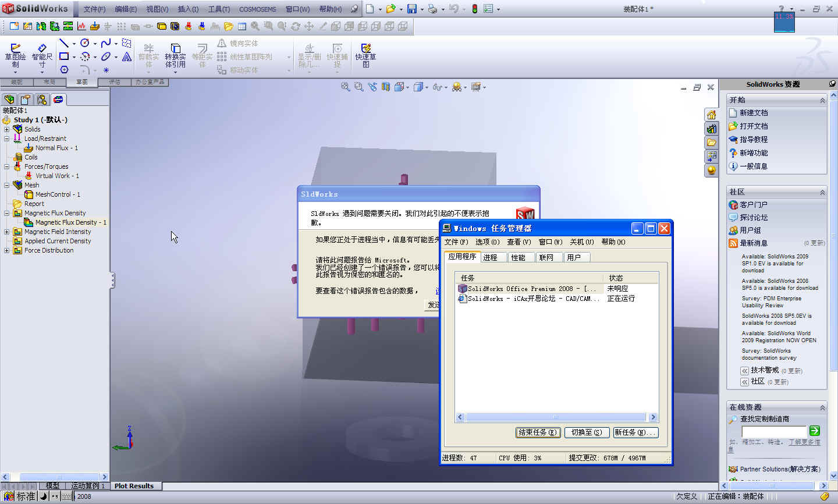Open the Rapid Sketch (快速草图) tool
Screen dimensions: 838x504
[x=365, y=56]
